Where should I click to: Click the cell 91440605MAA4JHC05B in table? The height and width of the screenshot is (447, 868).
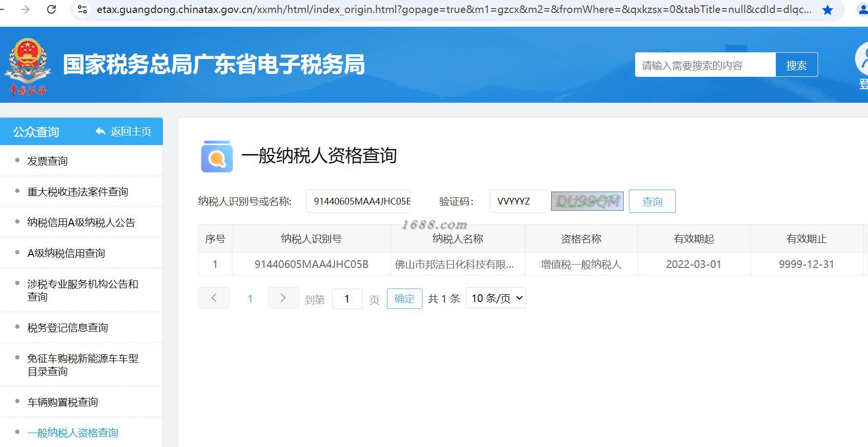[312, 264]
